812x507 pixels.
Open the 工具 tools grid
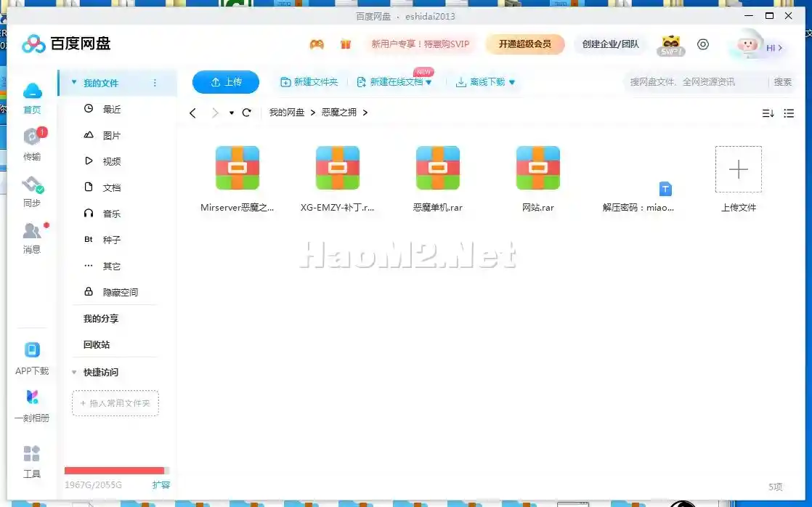click(32, 461)
